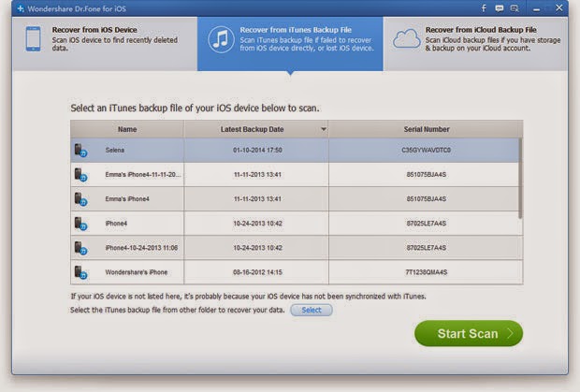Select the Emma's iPhone4-11-11-20... backup name
This screenshot has height=392, width=580.
[x=143, y=175]
